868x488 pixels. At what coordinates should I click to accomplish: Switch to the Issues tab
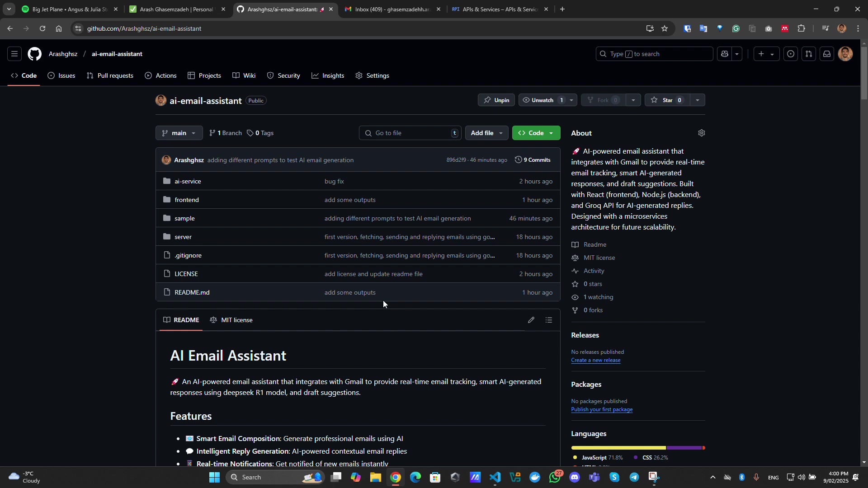tap(61, 75)
